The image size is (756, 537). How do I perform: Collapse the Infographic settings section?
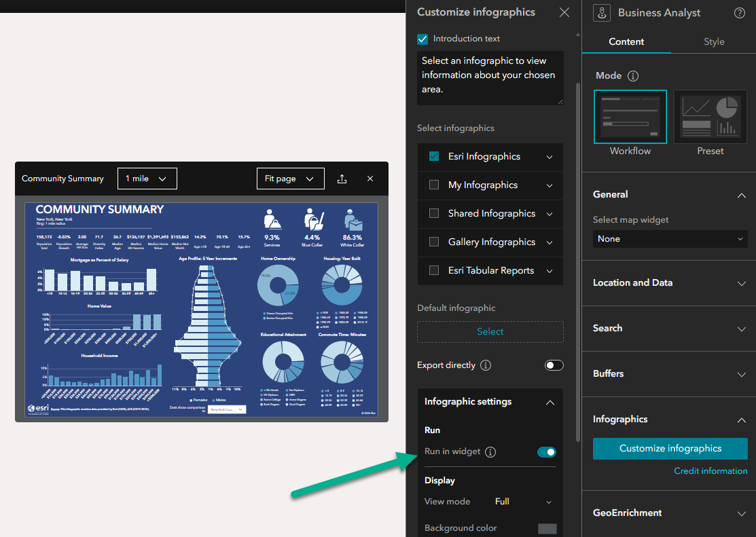click(550, 403)
